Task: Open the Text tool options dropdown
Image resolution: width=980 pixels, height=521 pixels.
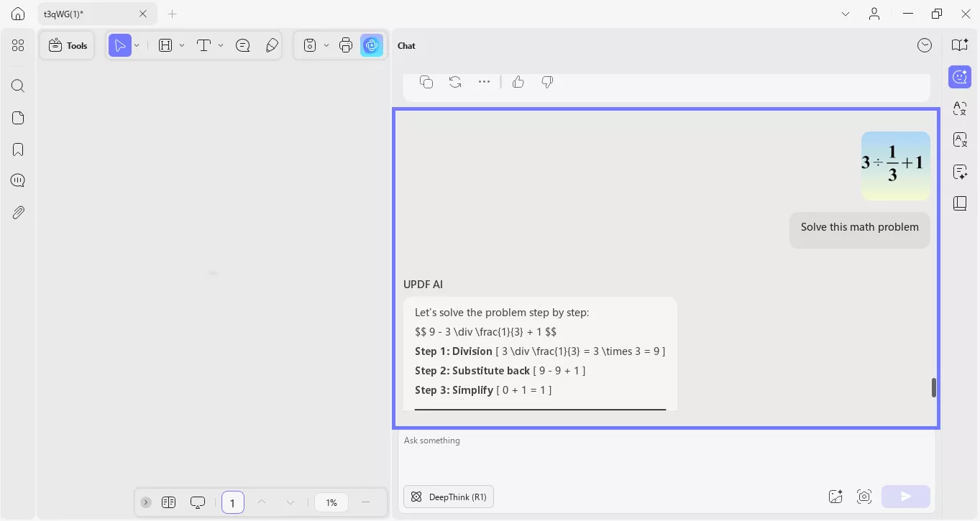Action: point(221,45)
